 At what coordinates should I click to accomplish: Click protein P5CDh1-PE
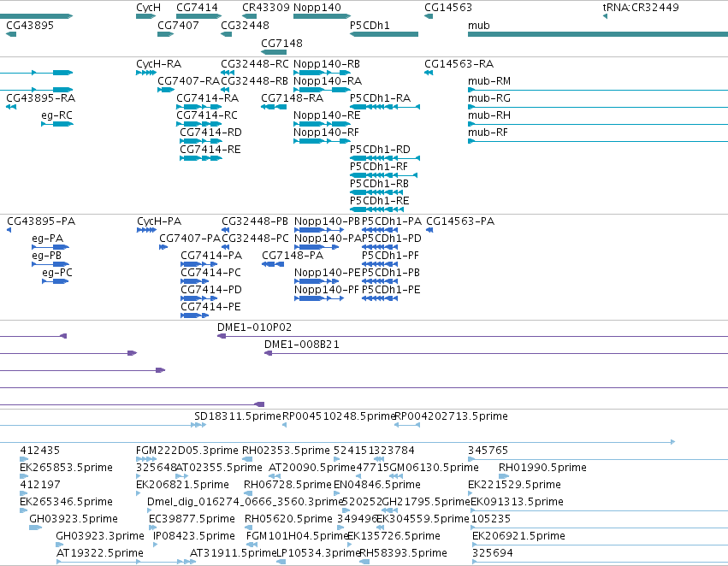379,298
